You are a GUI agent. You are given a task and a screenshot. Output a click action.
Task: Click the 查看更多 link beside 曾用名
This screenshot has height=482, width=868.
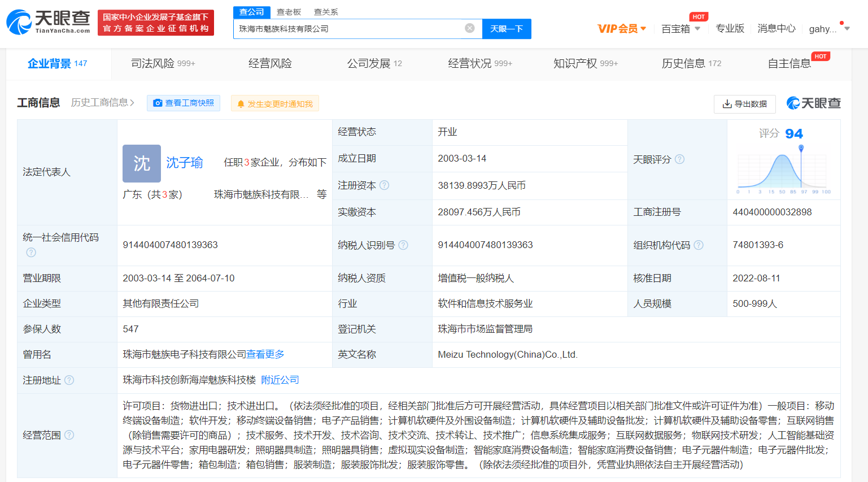tap(265, 354)
